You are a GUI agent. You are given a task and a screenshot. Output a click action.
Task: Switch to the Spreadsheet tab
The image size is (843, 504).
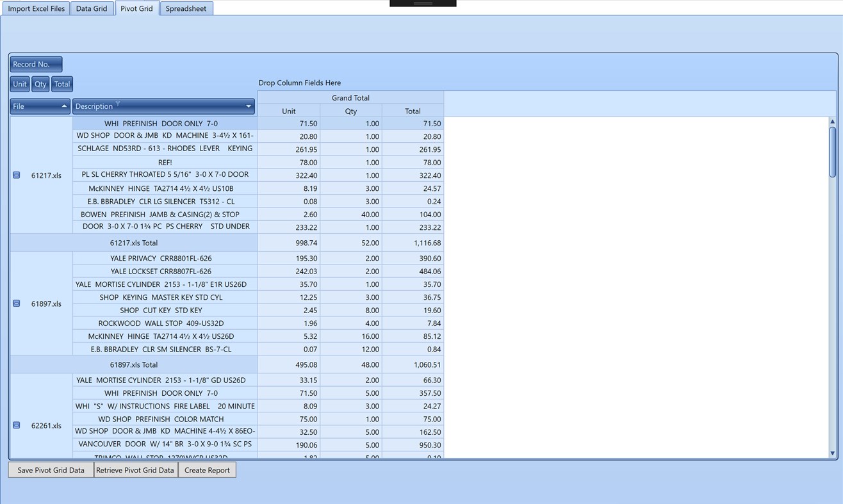[x=186, y=8]
